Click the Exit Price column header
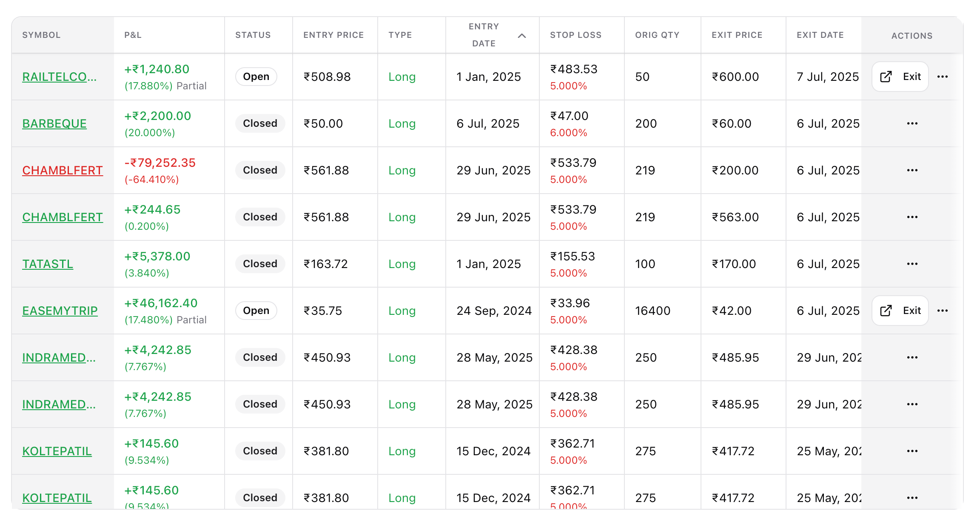 [x=737, y=35]
